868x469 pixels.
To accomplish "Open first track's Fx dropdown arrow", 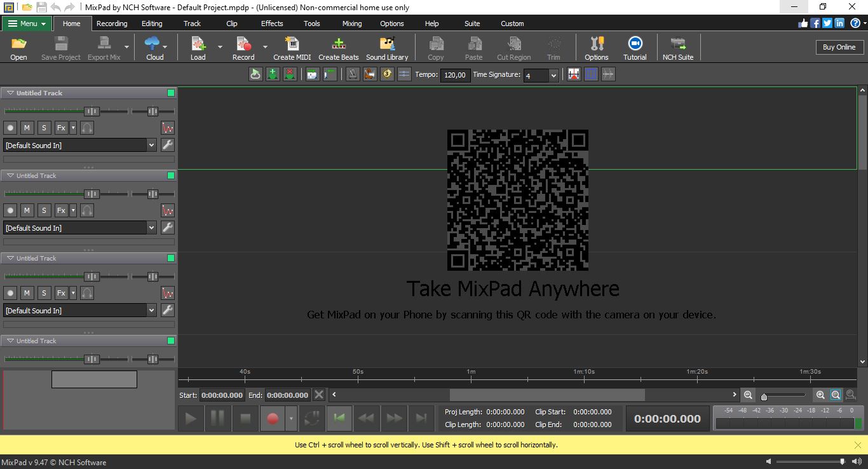I will [x=73, y=128].
